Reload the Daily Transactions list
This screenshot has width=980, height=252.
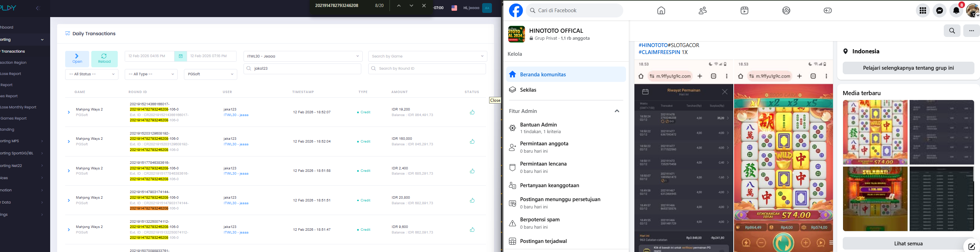[104, 59]
